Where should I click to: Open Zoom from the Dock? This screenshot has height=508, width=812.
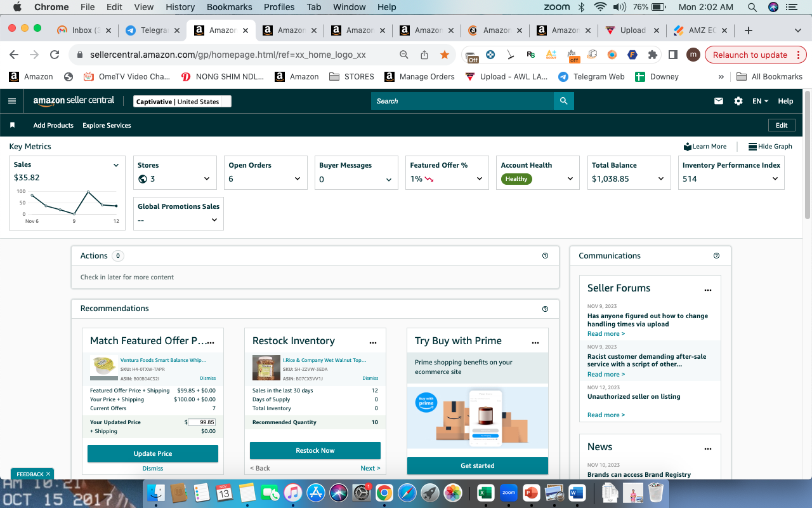pyautogui.click(x=508, y=492)
